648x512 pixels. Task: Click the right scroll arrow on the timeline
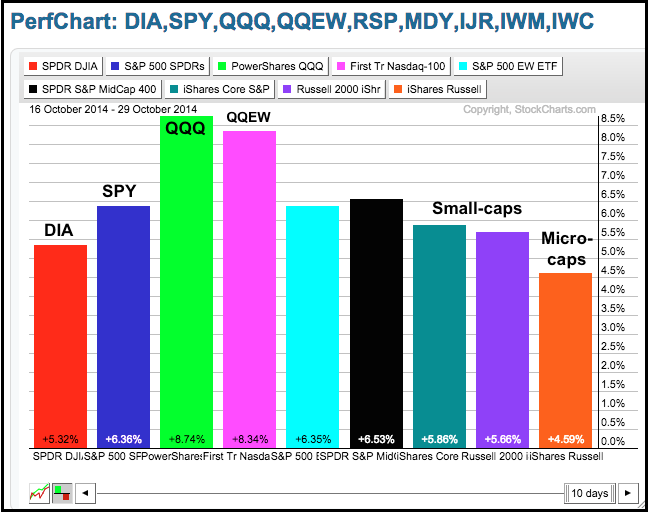pos(627,493)
